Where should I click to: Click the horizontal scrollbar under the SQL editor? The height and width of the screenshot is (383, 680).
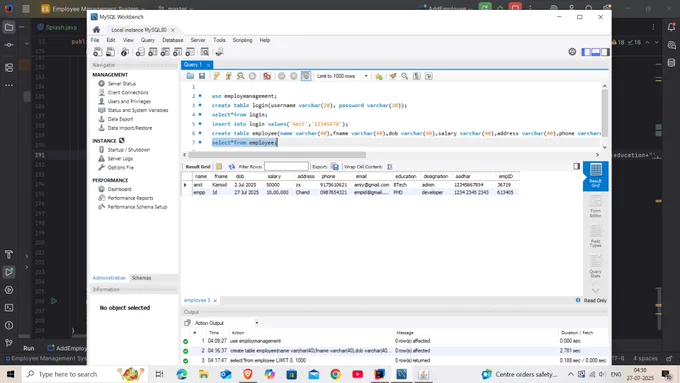(277, 155)
